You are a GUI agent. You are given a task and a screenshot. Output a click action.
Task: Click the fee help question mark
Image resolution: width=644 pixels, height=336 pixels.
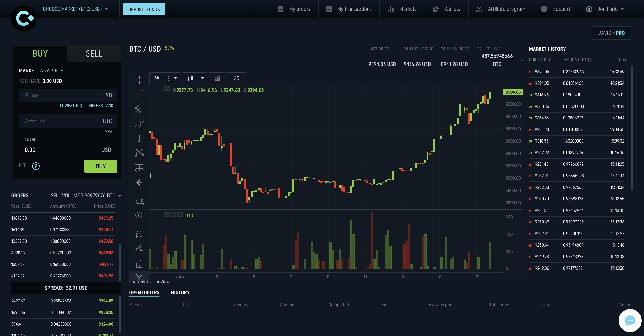tap(36, 166)
